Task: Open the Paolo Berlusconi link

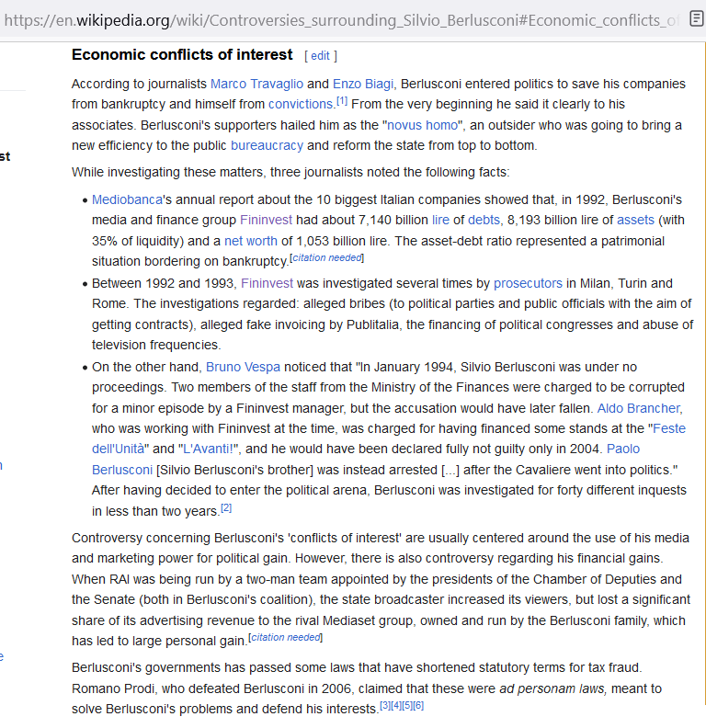Action: pos(623,449)
